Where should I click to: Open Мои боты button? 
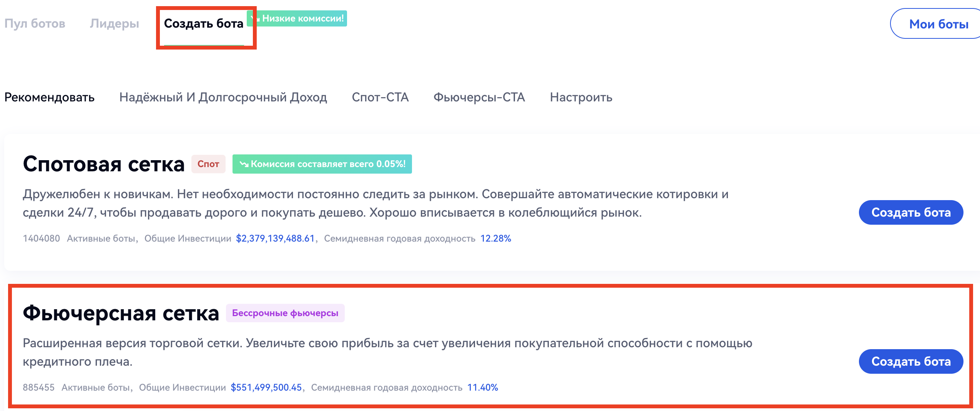click(938, 24)
